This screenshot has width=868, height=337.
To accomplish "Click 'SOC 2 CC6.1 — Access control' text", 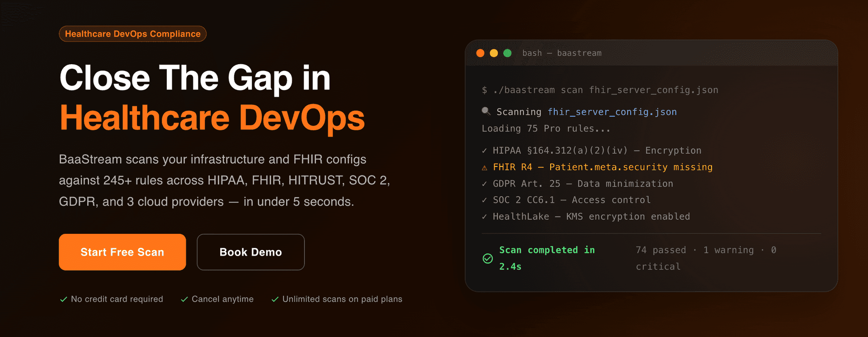I will 572,200.
